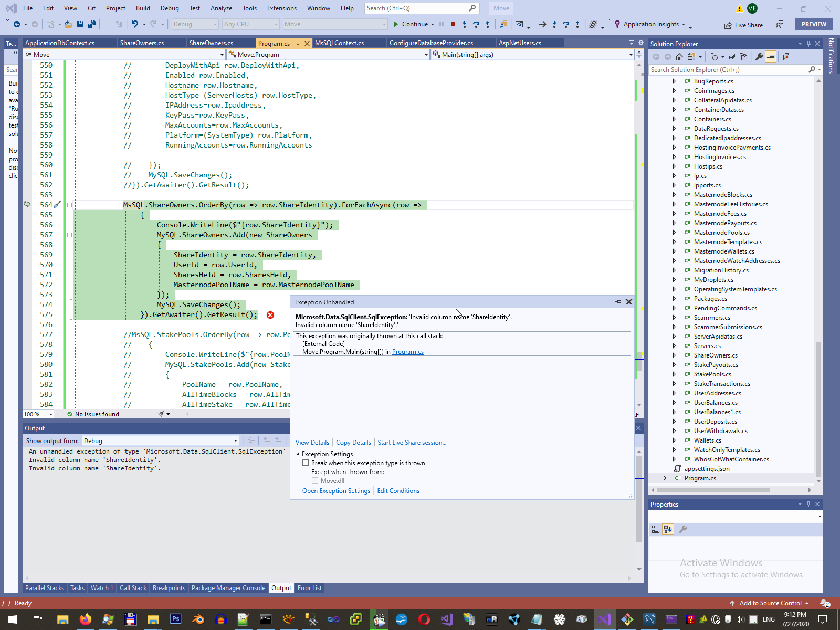Collapse the Exception Settings section
Image resolution: width=840 pixels, height=630 pixels.
coord(298,454)
